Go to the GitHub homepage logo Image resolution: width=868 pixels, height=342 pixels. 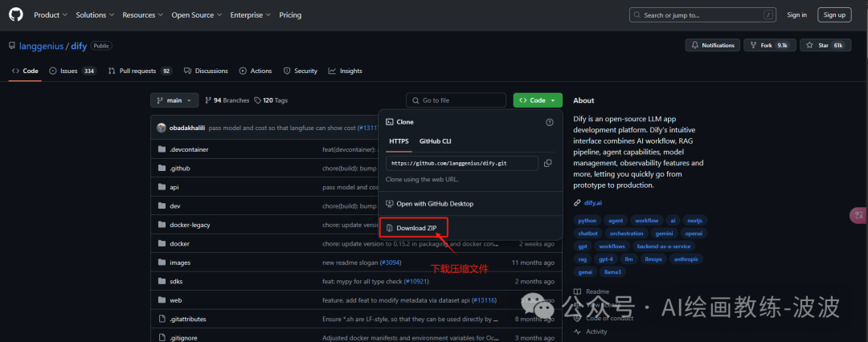pos(16,15)
